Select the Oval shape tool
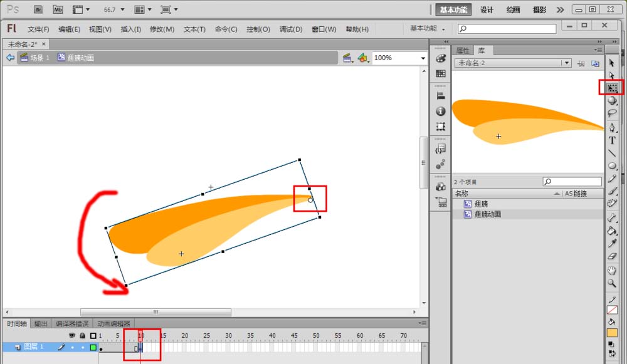 click(x=612, y=166)
